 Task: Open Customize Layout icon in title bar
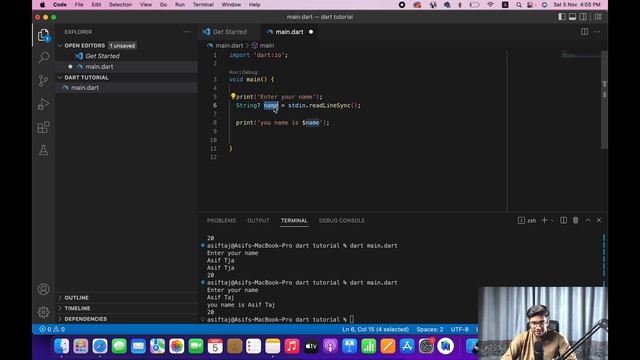[598, 17]
